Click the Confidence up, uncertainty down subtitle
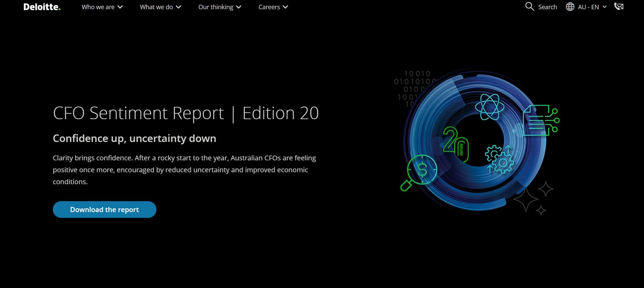This screenshot has height=288, width=644. [135, 138]
